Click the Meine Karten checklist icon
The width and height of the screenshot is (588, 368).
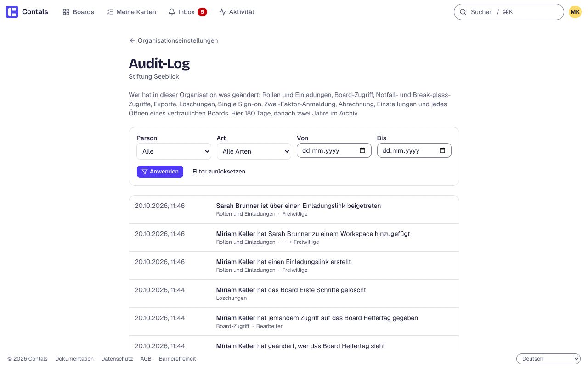(x=109, y=12)
